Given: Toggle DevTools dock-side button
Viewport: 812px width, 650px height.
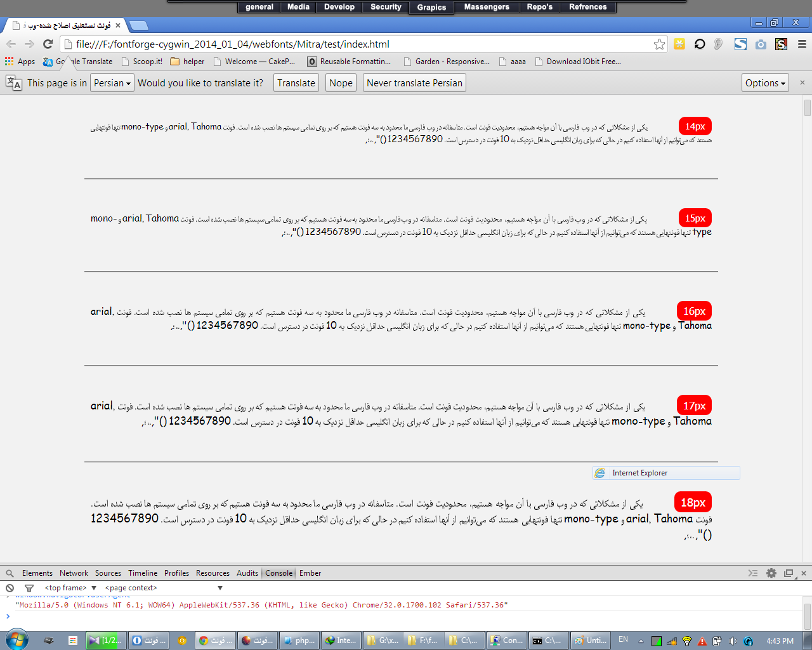Looking at the screenshot, I should tap(789, 573).
